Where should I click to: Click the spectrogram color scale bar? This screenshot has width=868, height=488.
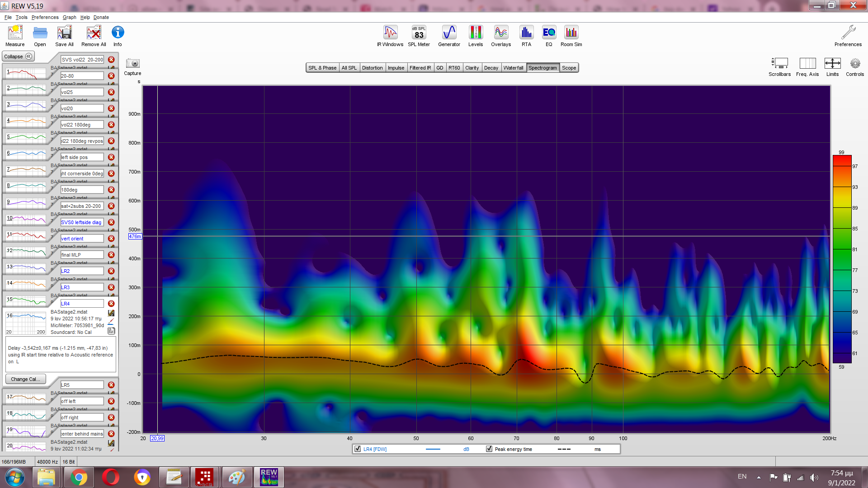[842, 259]
